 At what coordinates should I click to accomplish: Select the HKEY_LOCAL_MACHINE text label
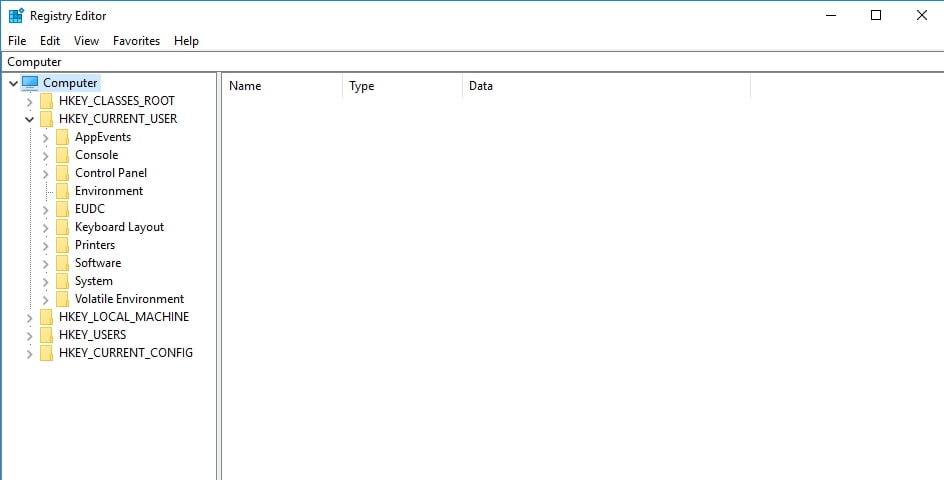[x=124, y=317]
